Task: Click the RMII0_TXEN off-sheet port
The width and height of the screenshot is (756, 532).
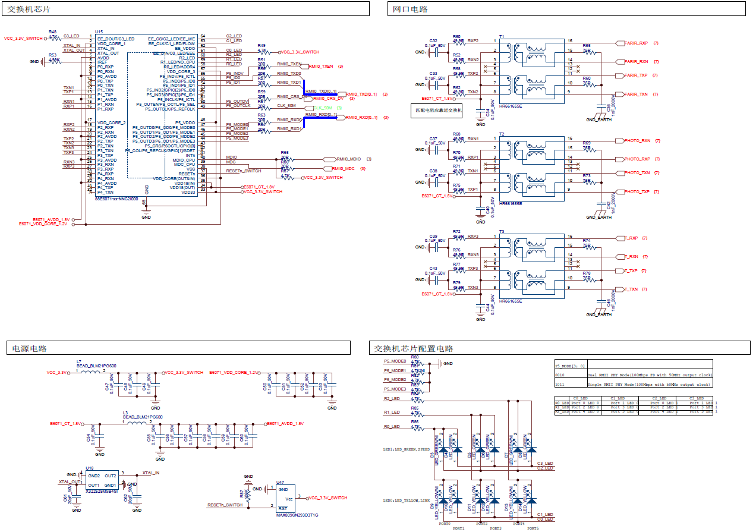Action: point(320,67)
